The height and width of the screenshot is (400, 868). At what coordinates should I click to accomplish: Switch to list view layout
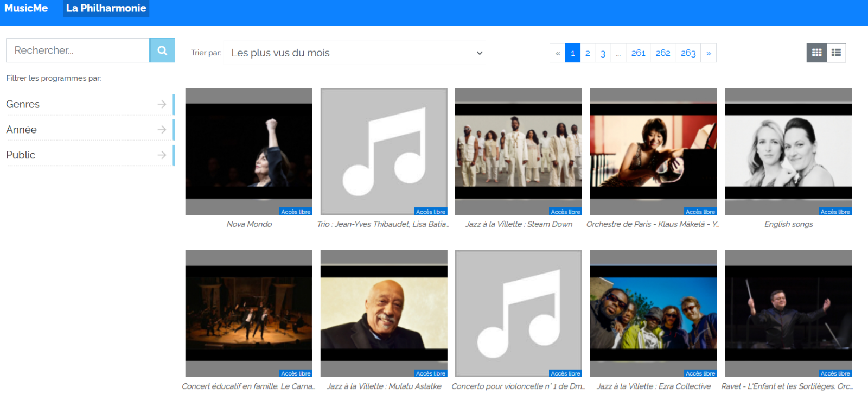(x=836, y=53)
